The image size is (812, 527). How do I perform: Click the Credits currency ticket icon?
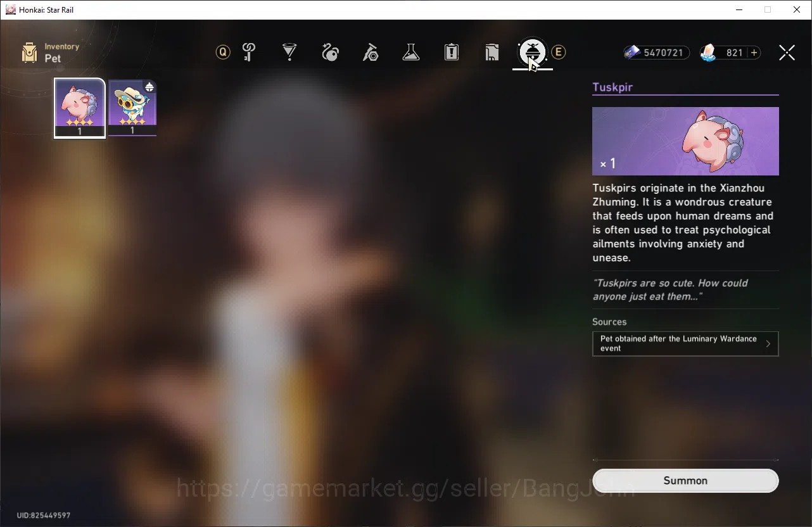[632, 53]
